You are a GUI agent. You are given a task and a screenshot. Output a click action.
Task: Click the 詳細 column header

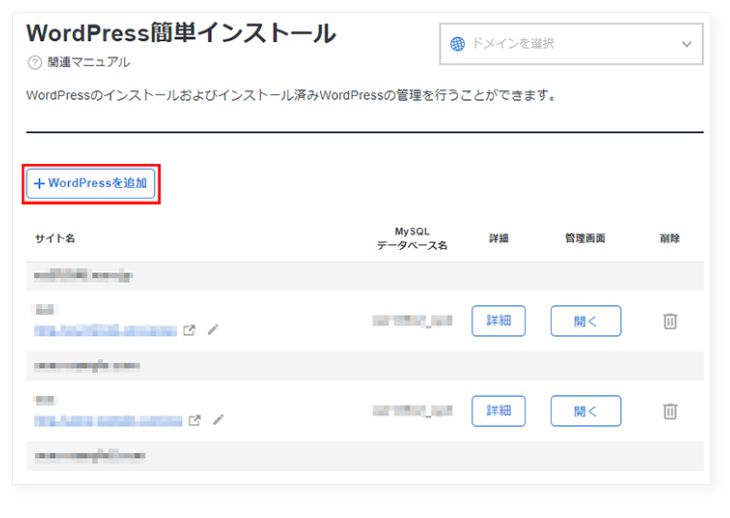[499, 239]
